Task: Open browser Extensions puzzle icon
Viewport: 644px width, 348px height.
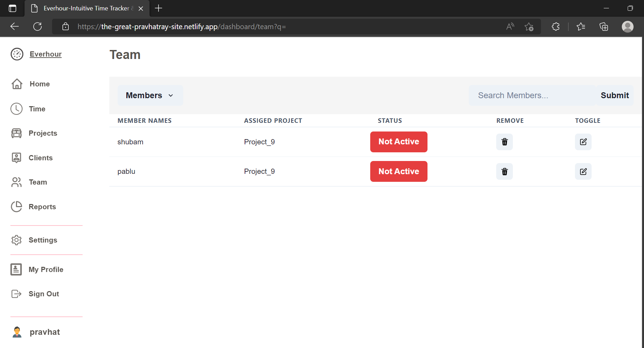Action: [556, 27]
